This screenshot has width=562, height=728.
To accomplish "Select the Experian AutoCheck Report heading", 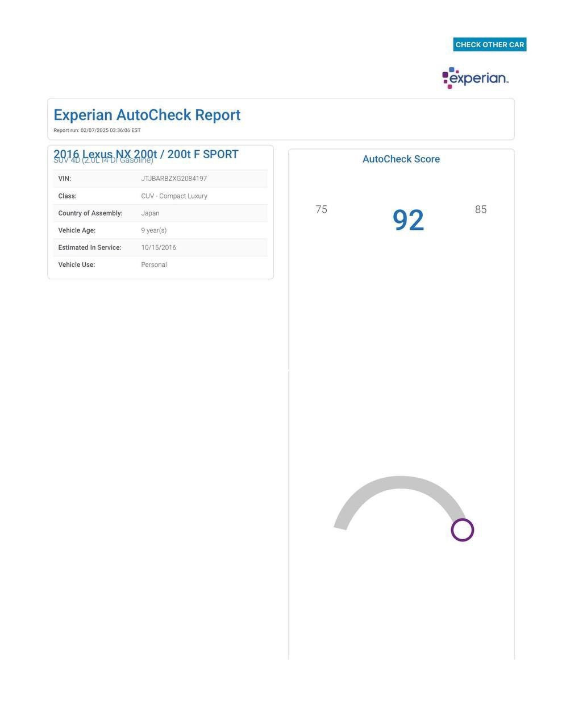I will click(x=147, y=115).
